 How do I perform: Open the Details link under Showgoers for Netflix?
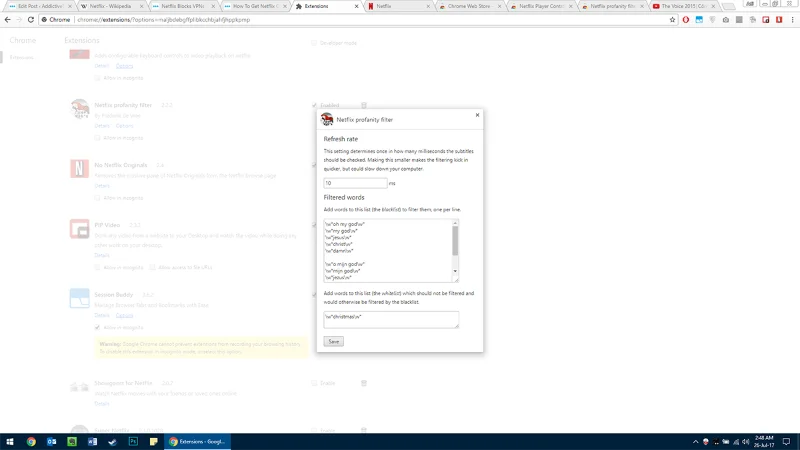pos(102,404)
